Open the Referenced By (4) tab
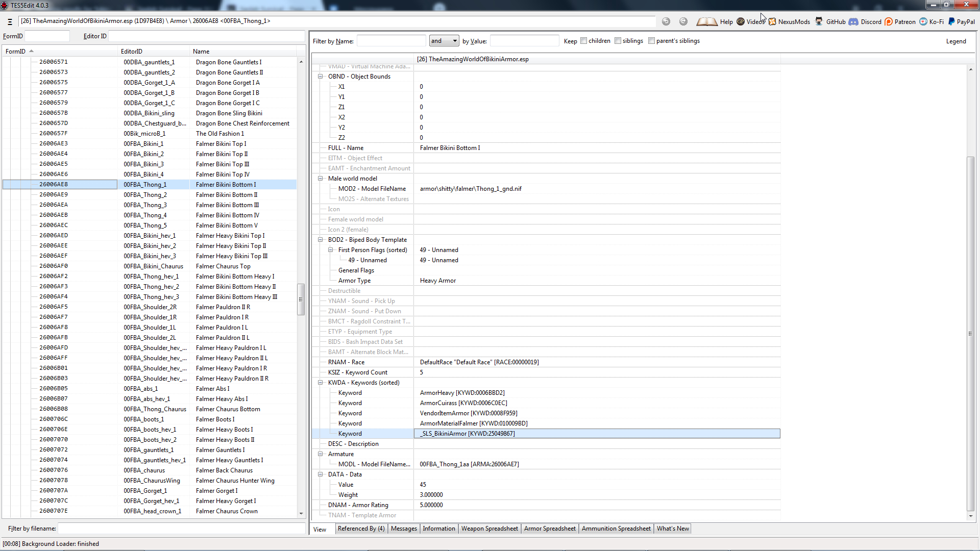 361,529
